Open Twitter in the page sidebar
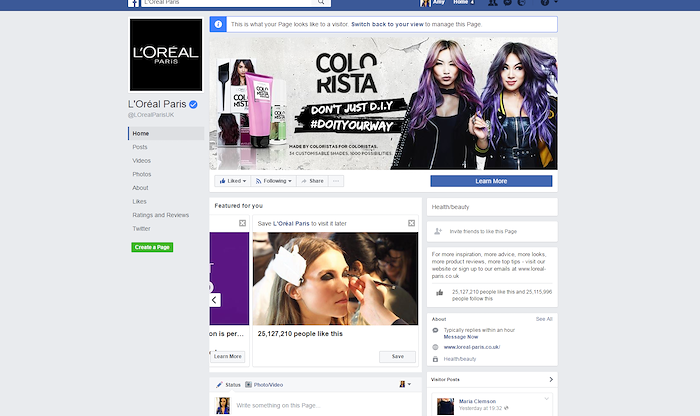The width and height of the screenshot is (700, 416). (141, 229)
